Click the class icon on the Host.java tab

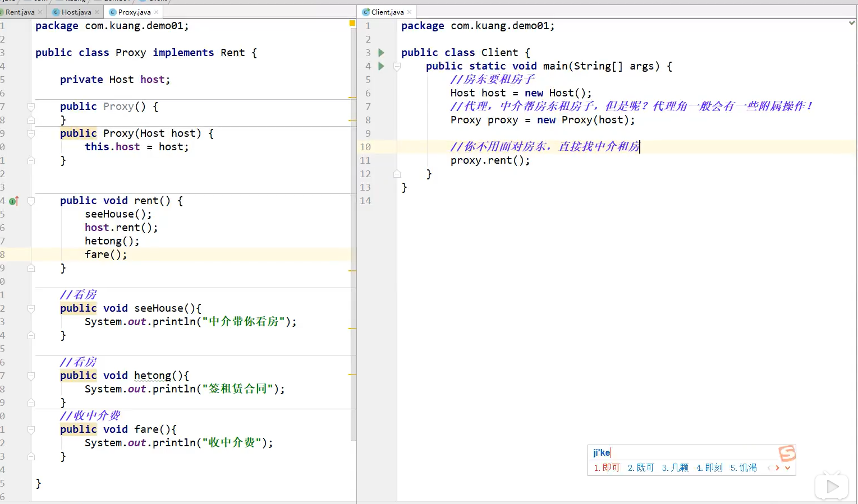tap(56, 12)
